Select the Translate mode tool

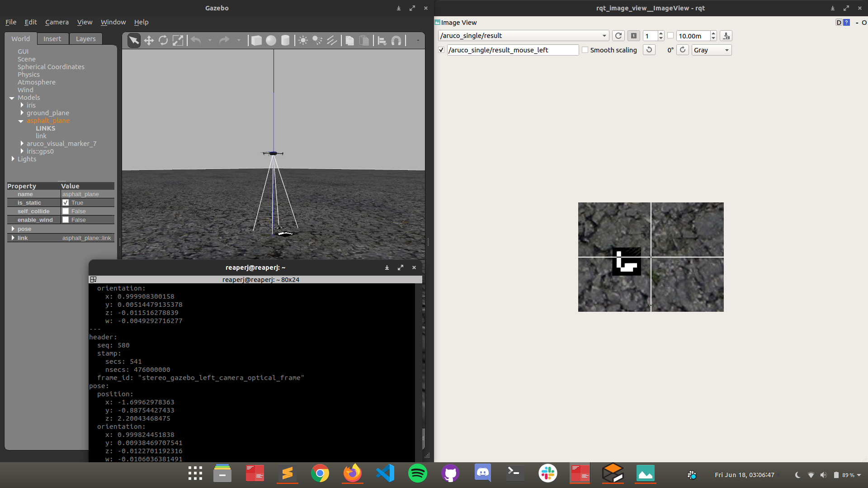(149, 41)
